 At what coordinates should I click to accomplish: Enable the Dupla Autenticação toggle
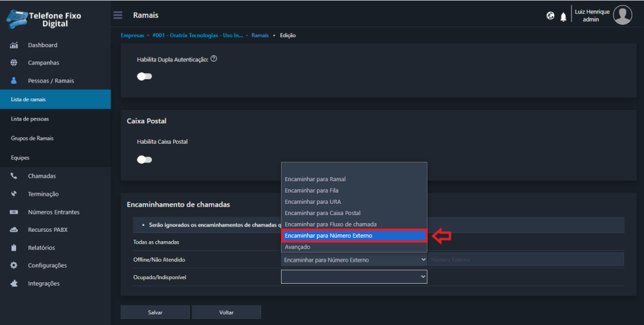(x=145, y=77)
